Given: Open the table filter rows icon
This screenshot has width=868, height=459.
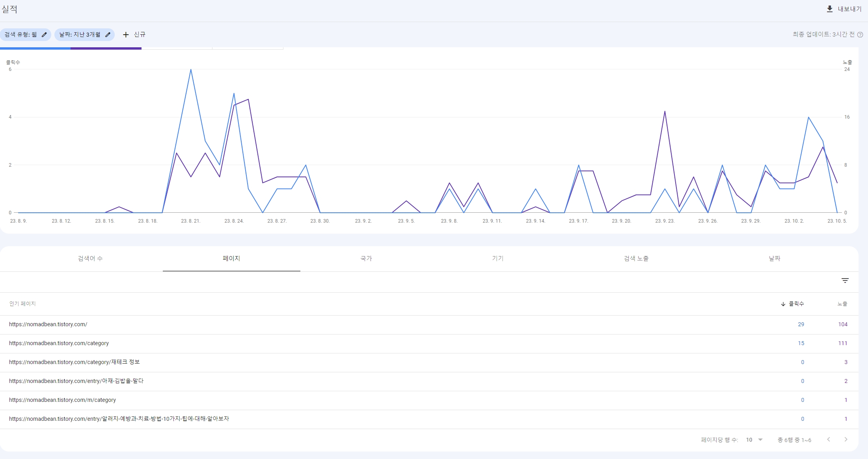Looking at the screenshot, I should [845, 281].
